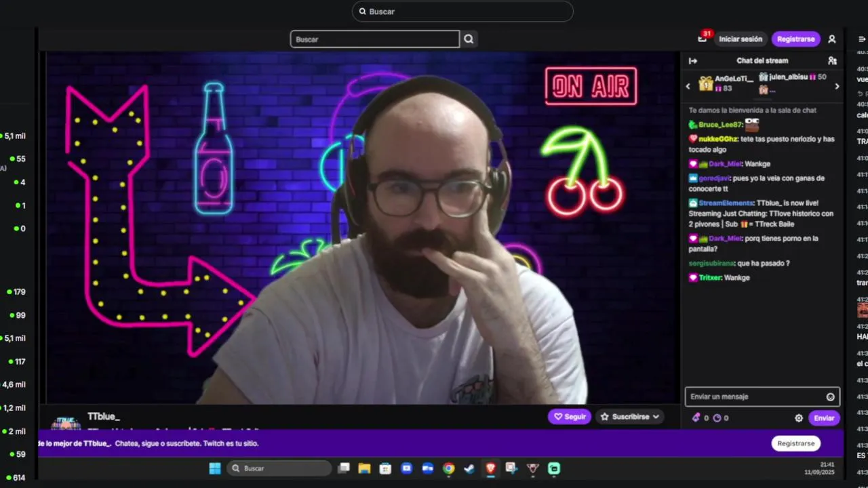
Task: Click the Windows taskbar Buscar box
Action: click(x=279, y=468)
